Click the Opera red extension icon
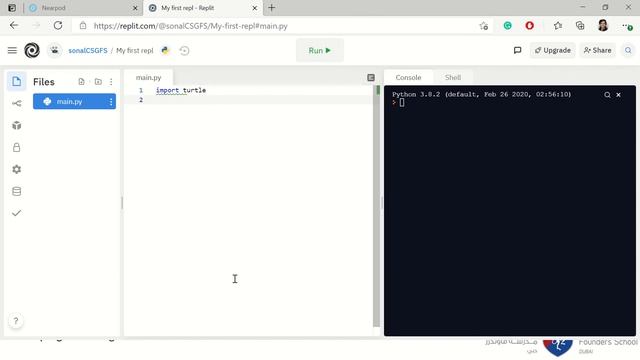Screen dimensions: 640x360 click(x=529, y=26)
